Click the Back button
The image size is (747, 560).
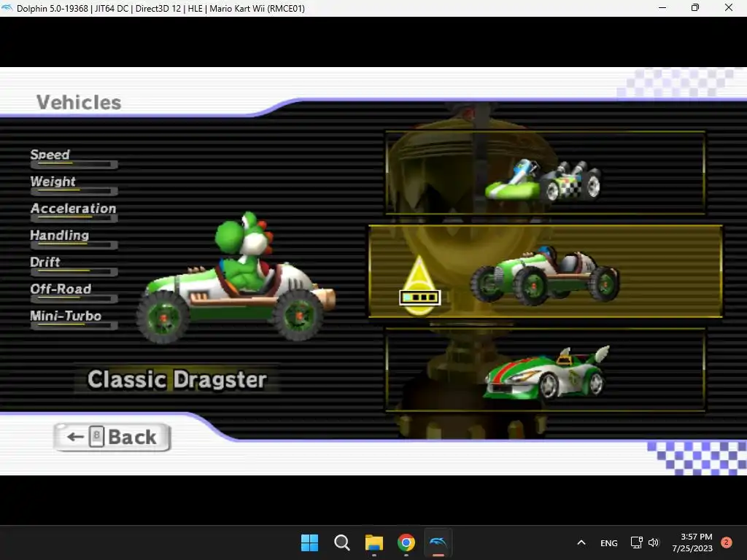[112, 437]
